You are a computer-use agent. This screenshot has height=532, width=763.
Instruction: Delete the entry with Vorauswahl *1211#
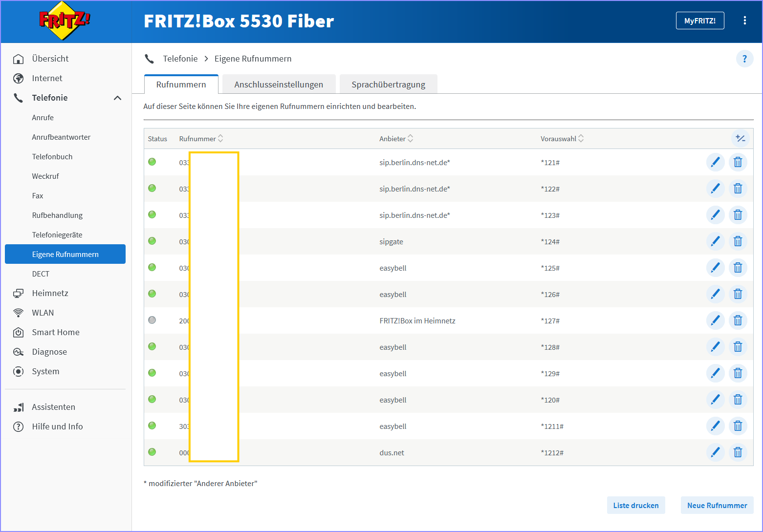(x=738, y=426)
